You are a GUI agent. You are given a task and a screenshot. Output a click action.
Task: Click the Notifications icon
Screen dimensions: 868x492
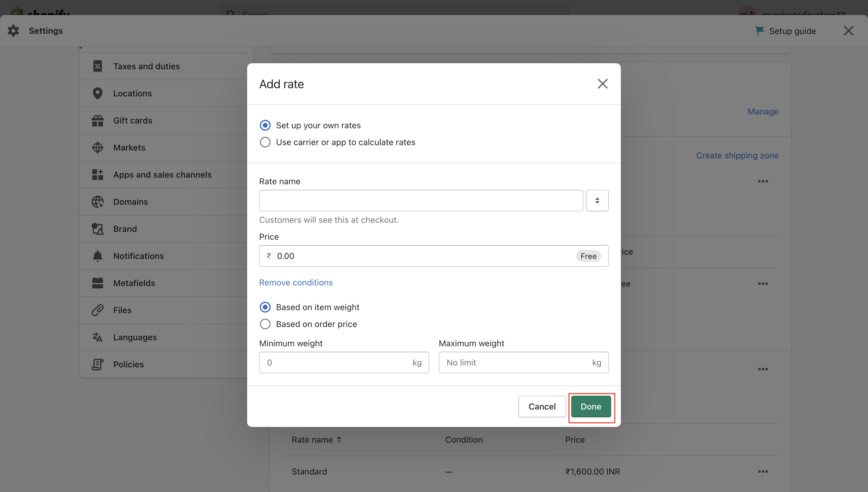[98, 256]
